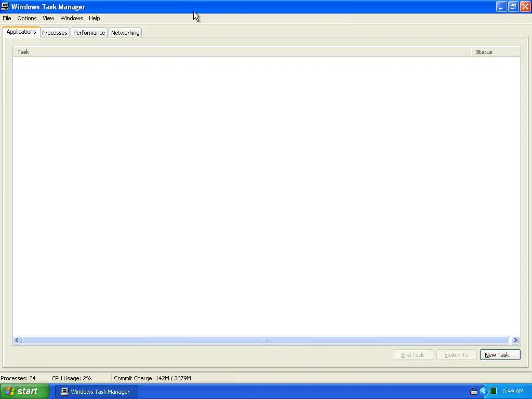
Task: Expand hidden tray icons with the arrow
Action: [484, 392]
